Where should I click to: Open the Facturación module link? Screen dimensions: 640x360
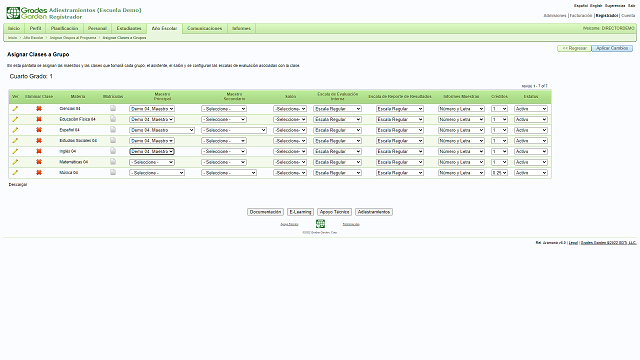click(x=581, y=16)
